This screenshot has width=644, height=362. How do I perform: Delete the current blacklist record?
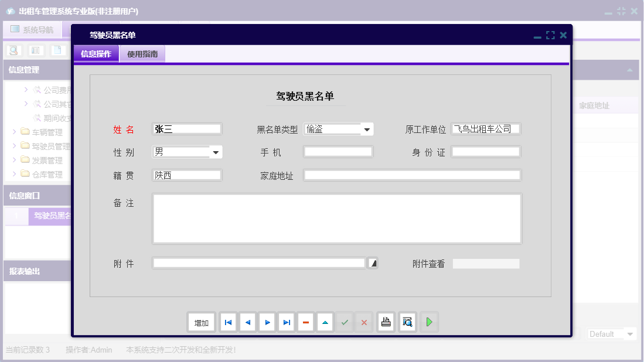pyautogui.click(x=305, y=322)
